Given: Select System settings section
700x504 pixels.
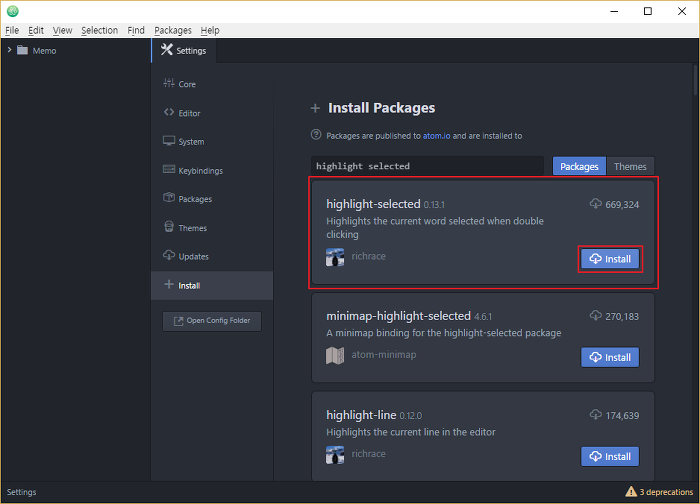Looking at the screenshot, I should [212, 142].
